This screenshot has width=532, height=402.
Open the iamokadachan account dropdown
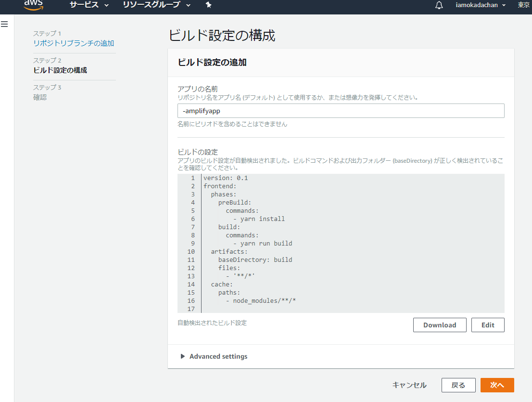(x=481, y=5)
